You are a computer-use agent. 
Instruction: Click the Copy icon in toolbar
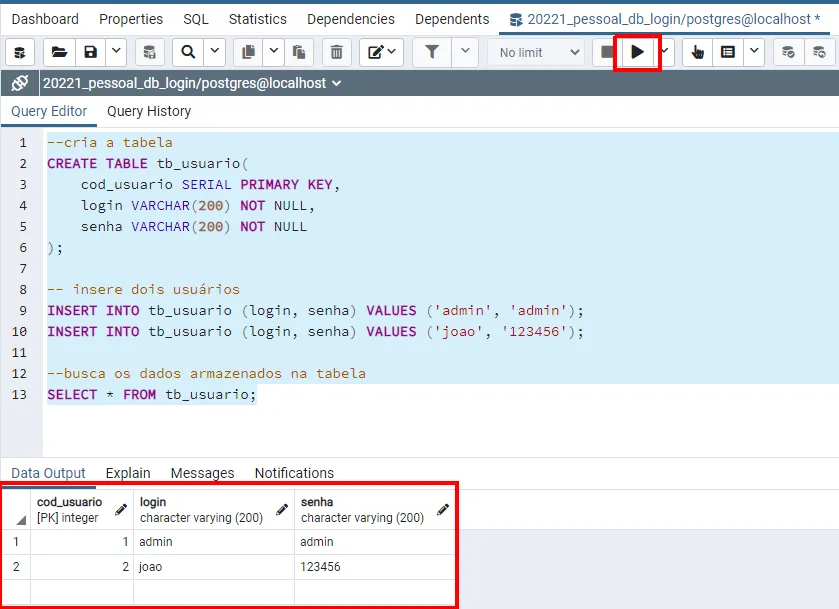pyautogui.click(x=248, y=52)
